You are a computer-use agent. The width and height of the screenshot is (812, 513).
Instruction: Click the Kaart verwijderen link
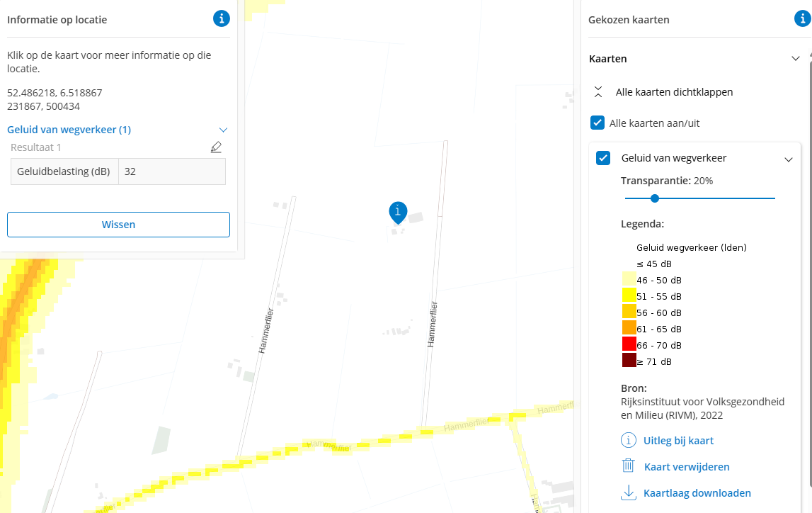tap(687, 467)
